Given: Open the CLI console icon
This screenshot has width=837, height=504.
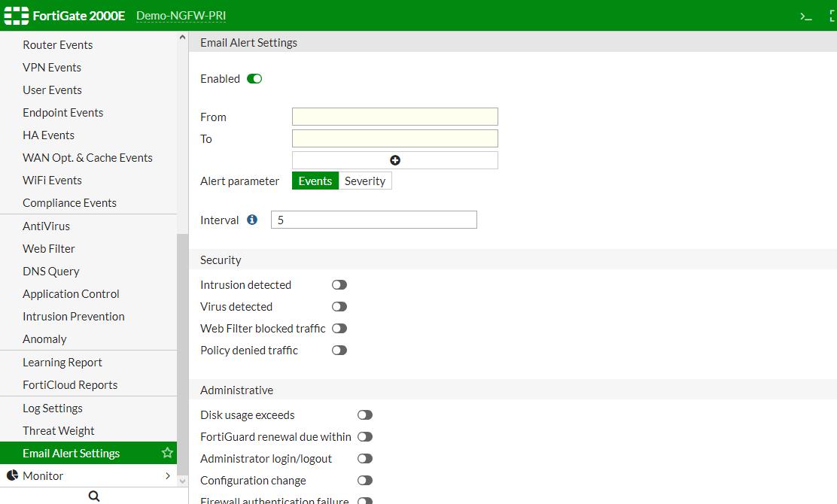Looking at the screenshot, I should 806,17.
